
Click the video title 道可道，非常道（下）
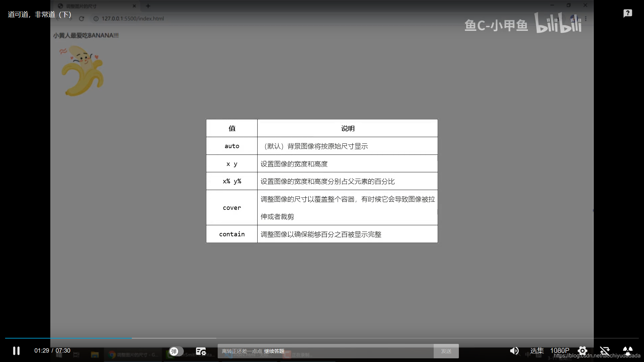pos(40,14)
